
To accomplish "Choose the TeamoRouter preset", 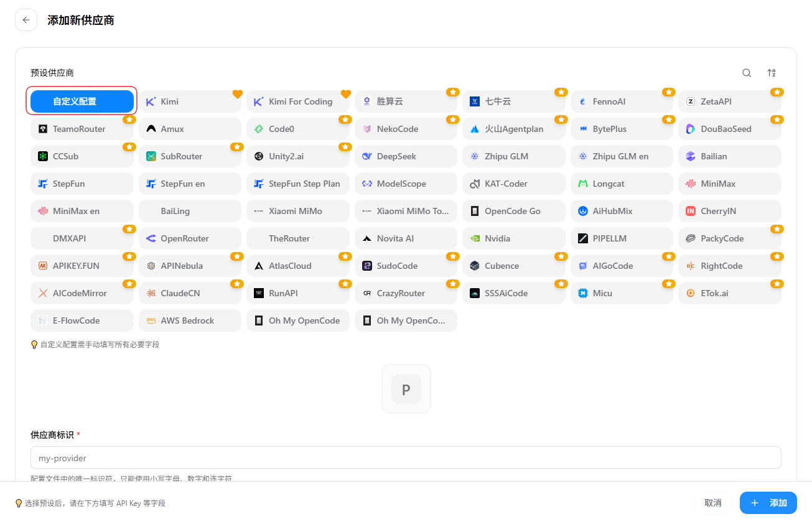I will point(82,129).
